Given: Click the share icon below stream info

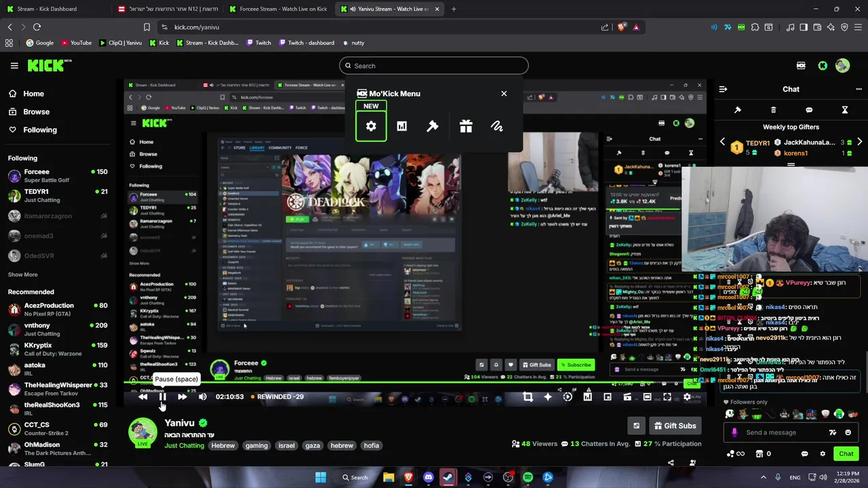Looking at the screenshot, I should tap(671, 463).
